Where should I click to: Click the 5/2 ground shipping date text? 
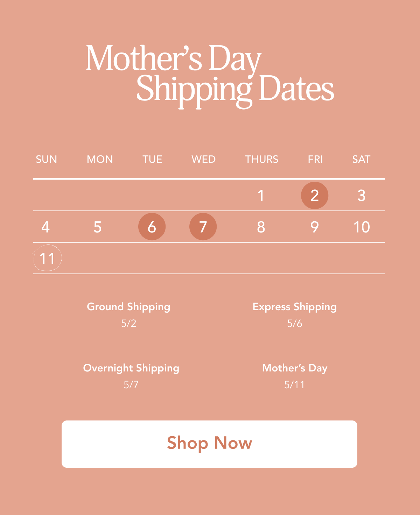point(128,323)
